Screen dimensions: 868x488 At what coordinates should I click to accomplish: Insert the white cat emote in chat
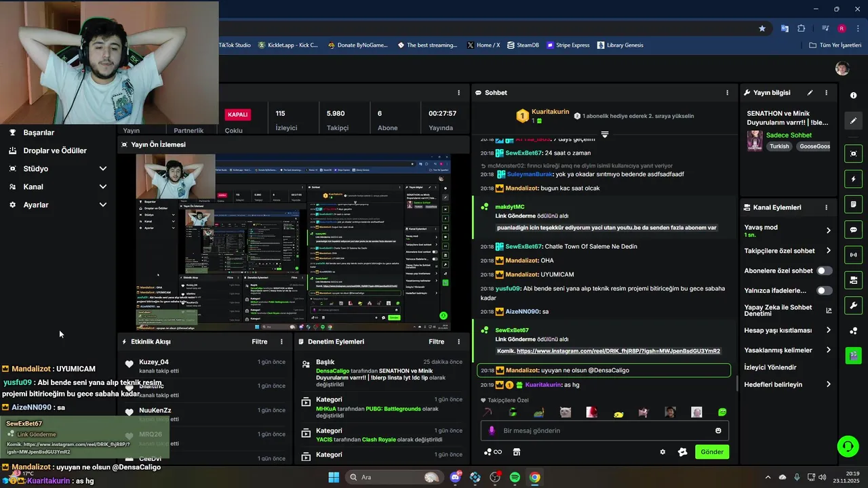565,412
